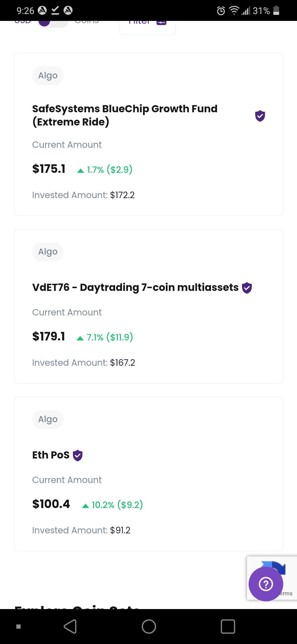The width and height of the screenshot is (297, 644).
Task: Tap Android home circle button
Action: [x=149, y=627]
